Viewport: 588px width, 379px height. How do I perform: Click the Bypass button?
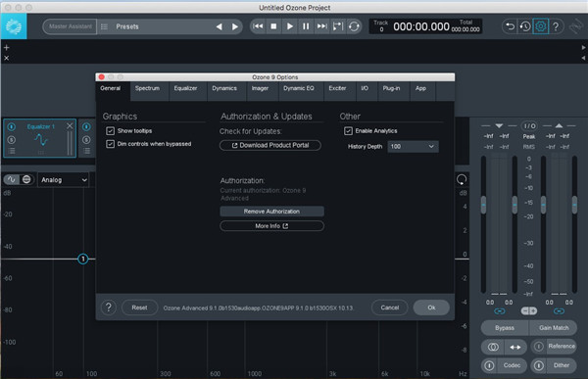505,328
